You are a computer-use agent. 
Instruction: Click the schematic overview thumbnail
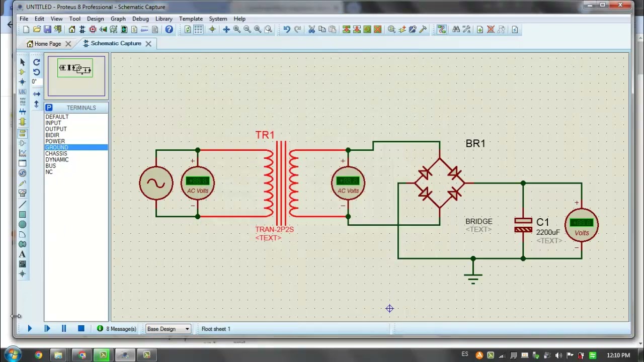(x=76, y=75)
